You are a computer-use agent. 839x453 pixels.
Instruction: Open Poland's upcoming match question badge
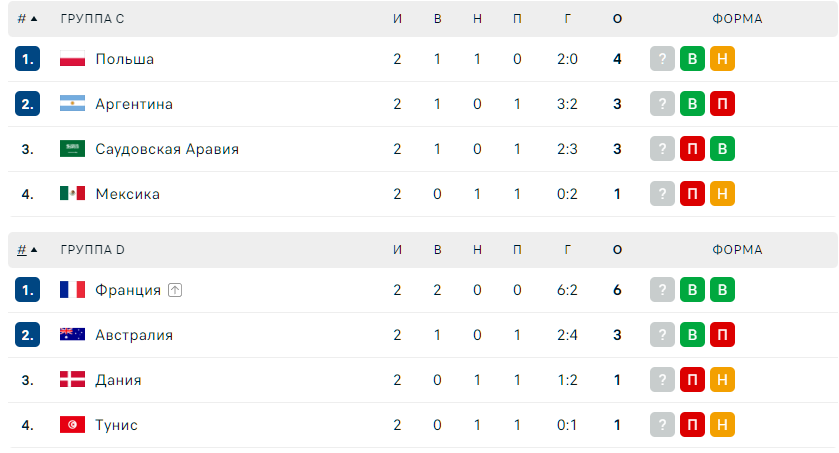[x=662, y=59]
